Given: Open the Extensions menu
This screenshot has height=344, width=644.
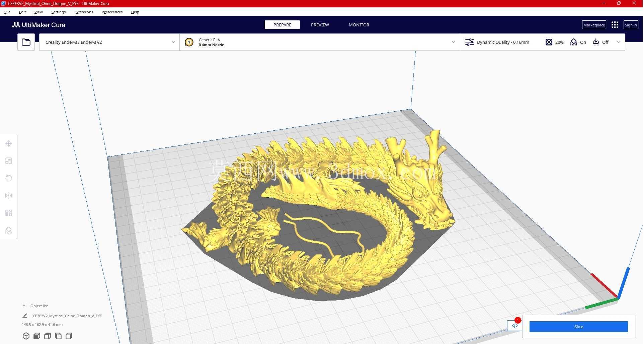Looking at the screenshot, I should [x=84, y=12].
